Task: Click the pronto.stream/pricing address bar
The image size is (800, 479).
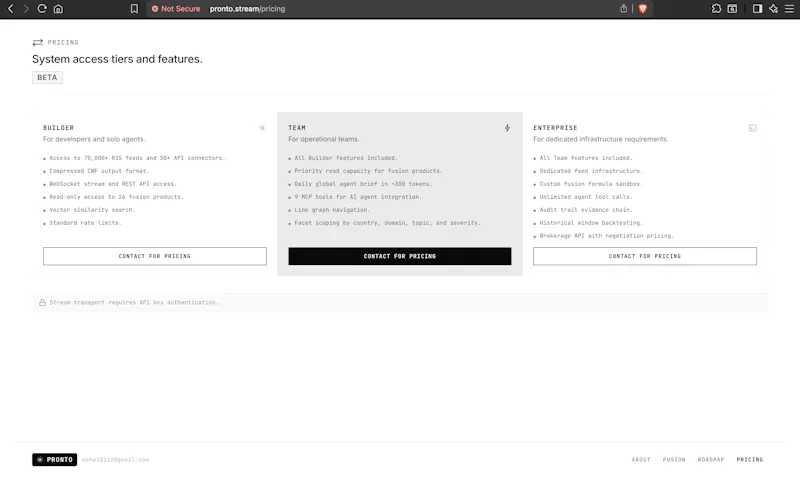Action: click(247, 9)
